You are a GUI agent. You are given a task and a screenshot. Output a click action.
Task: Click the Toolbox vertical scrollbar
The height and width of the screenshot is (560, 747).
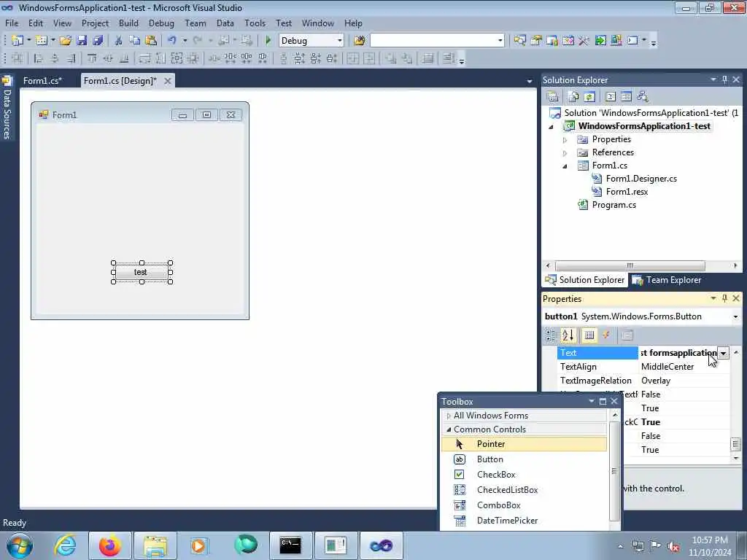pyautogui.click(x=614, y=470)
